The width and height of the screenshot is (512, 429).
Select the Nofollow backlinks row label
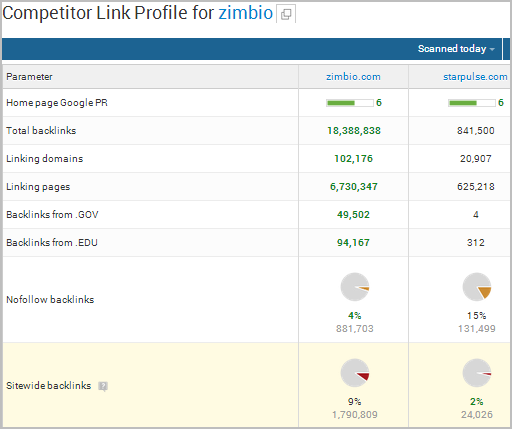50,299
